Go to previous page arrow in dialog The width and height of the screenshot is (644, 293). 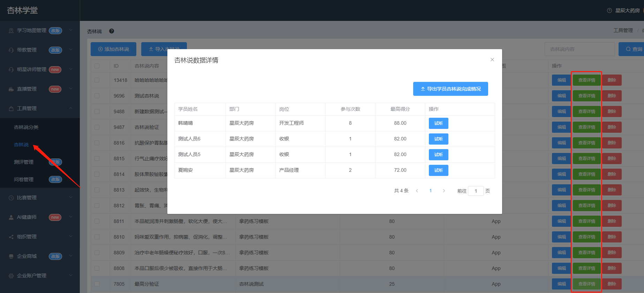[417, 191]
